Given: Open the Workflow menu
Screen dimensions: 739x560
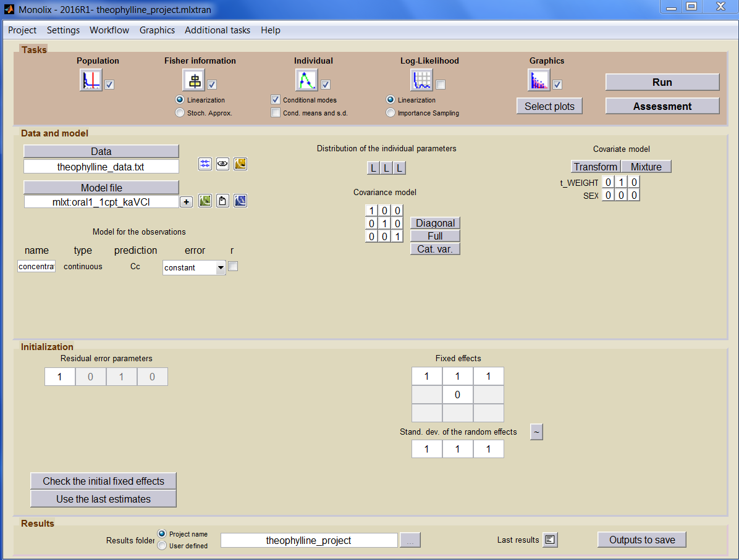Looking at the screenshot, I should [x=109, y=30].
